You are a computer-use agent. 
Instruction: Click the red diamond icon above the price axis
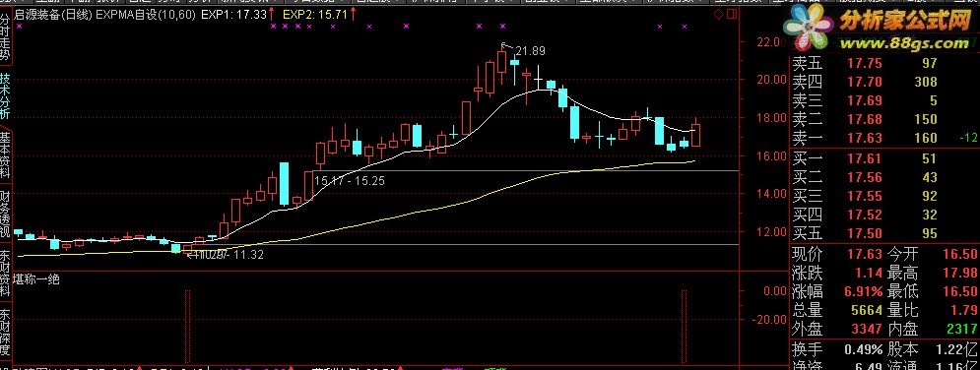tap(717, 13)
